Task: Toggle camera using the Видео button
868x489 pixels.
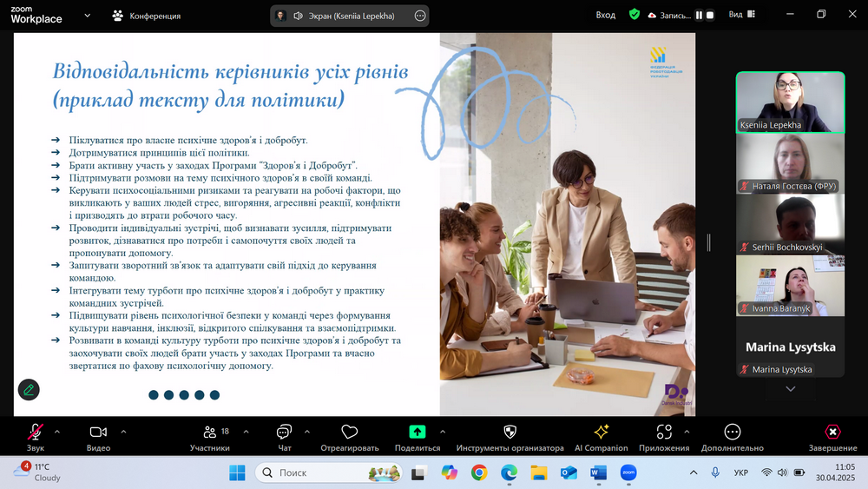Action: [98, 433]
